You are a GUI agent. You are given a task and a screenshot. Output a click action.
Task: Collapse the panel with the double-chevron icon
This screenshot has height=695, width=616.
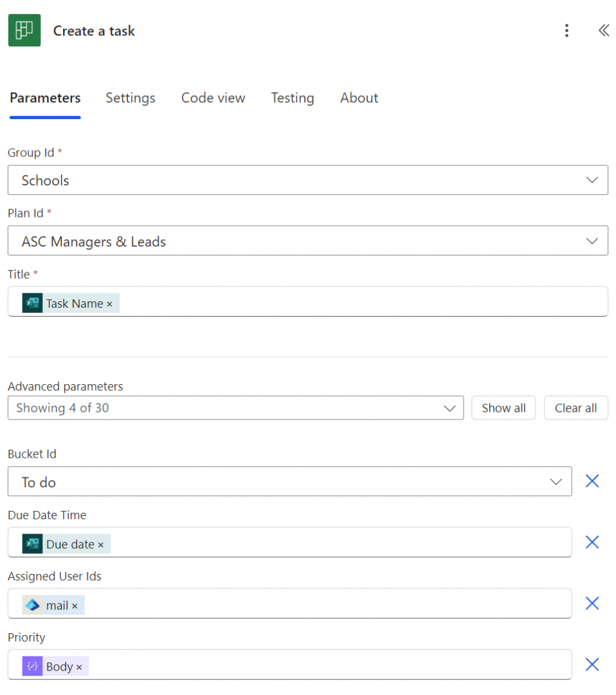point(602,30)
